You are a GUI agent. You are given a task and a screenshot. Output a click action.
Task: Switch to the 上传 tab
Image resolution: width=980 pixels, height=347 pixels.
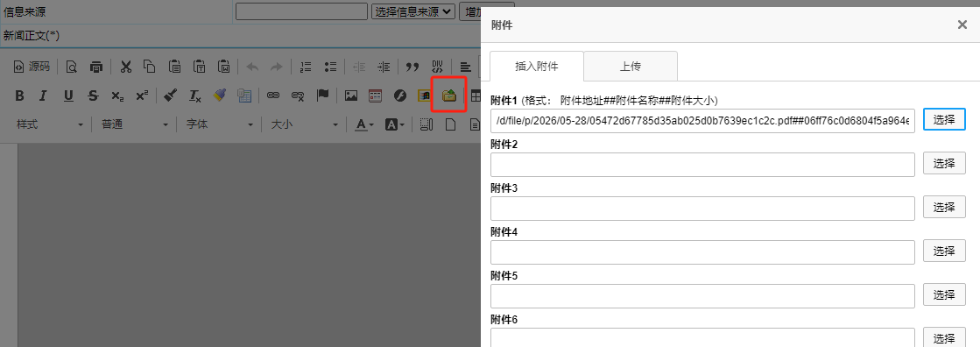pyautogui.click(x=631, y=67)
